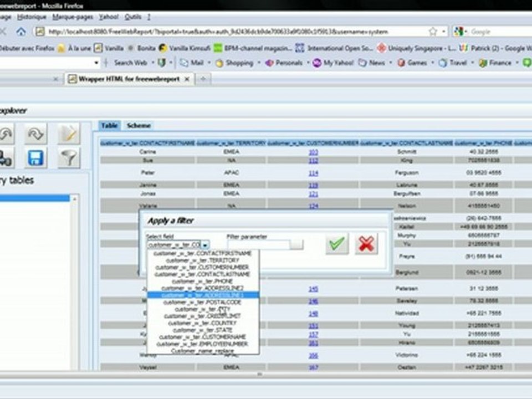Choose customer_w_ter.CUSTOMERNAME option

pos(202,337)
